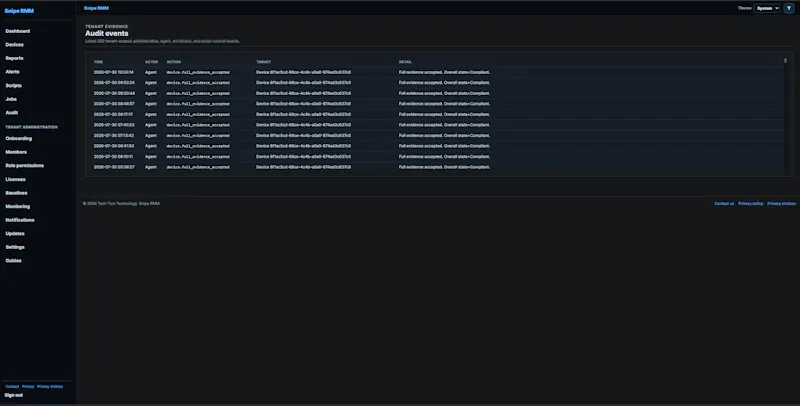Select Jobs in the sidebar
This screenshot has height=406, width=800.
tap(11, 99)
